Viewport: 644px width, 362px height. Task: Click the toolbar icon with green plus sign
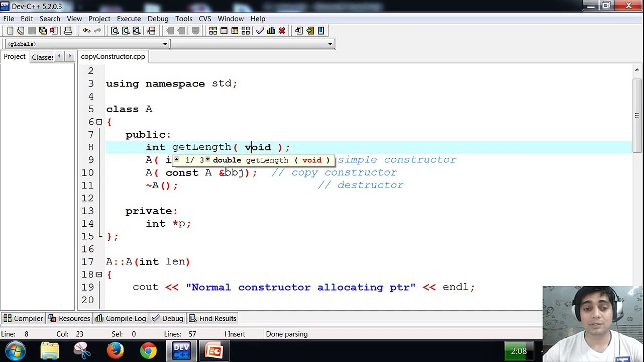pos(310,31)
